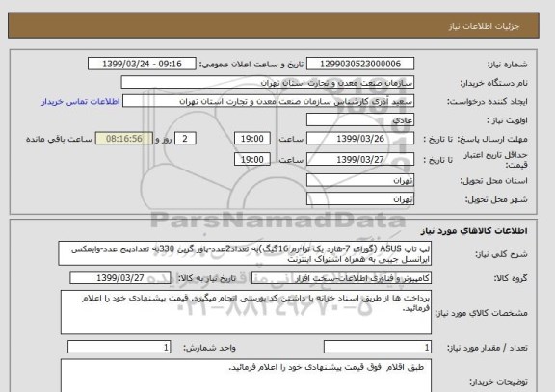This screenshot has width=555, height=392.
Task: Click the 19:00 time on the price validity row
Action: point(252,160)
